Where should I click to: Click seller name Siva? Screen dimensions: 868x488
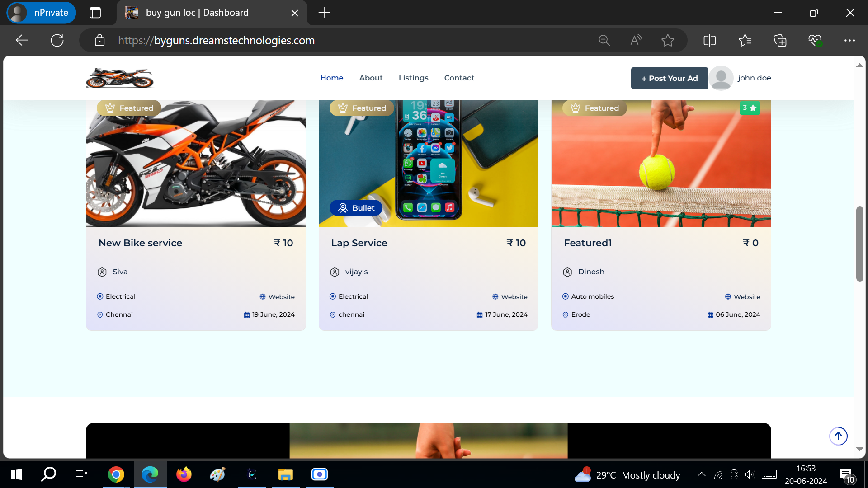coord(120,272)
